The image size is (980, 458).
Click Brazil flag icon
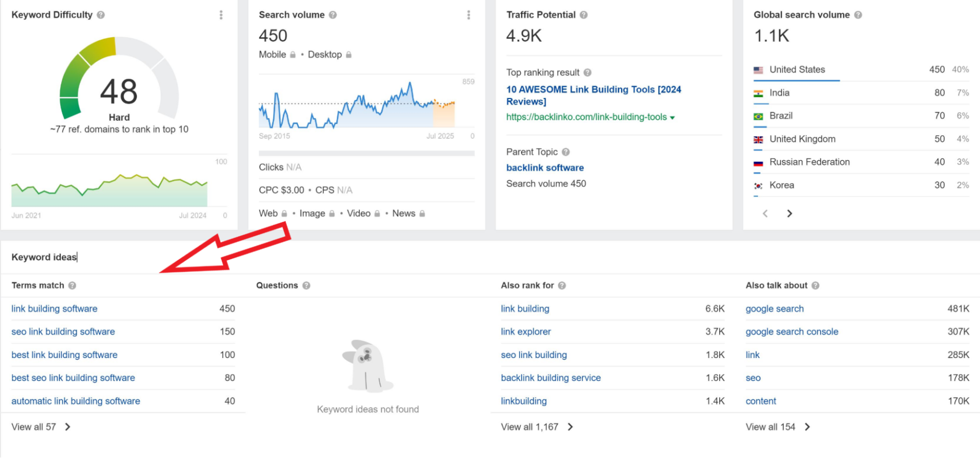758,116
